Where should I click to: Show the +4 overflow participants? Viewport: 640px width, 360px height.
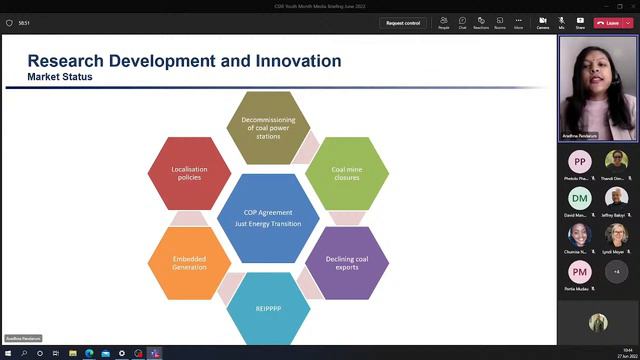[616, 272]
